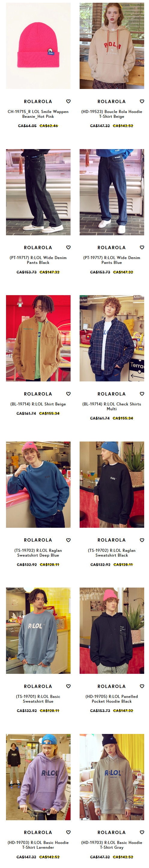Screen dimensions: 149x868
Task: Like the Wide Denim Pants Blue
Action: [x=142, y=247]
